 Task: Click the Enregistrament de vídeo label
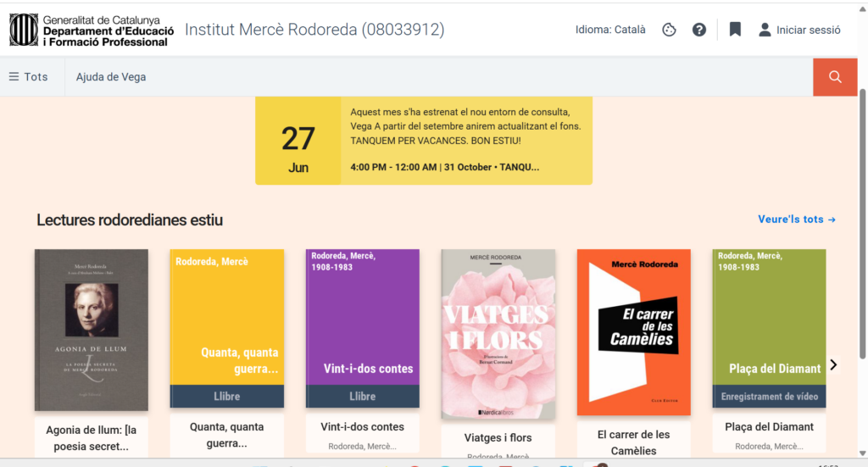click(769, 396)
